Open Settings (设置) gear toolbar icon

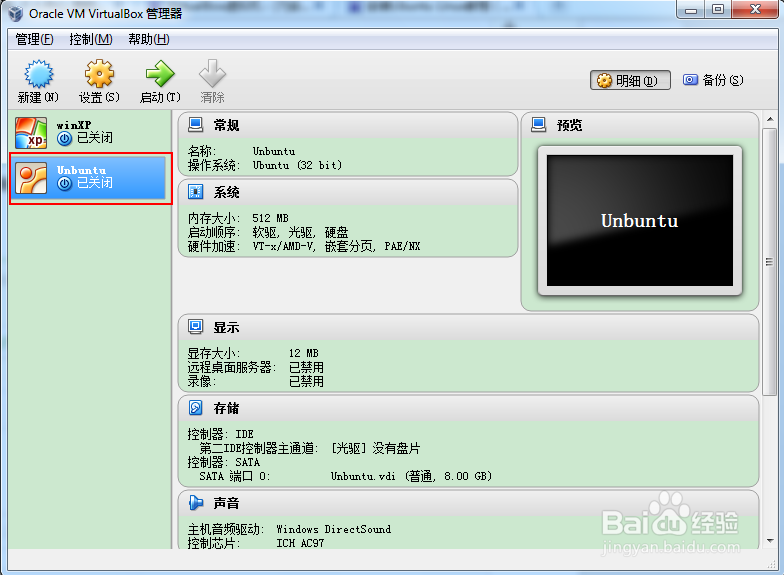pyautogui.click(x=99, y=74)
